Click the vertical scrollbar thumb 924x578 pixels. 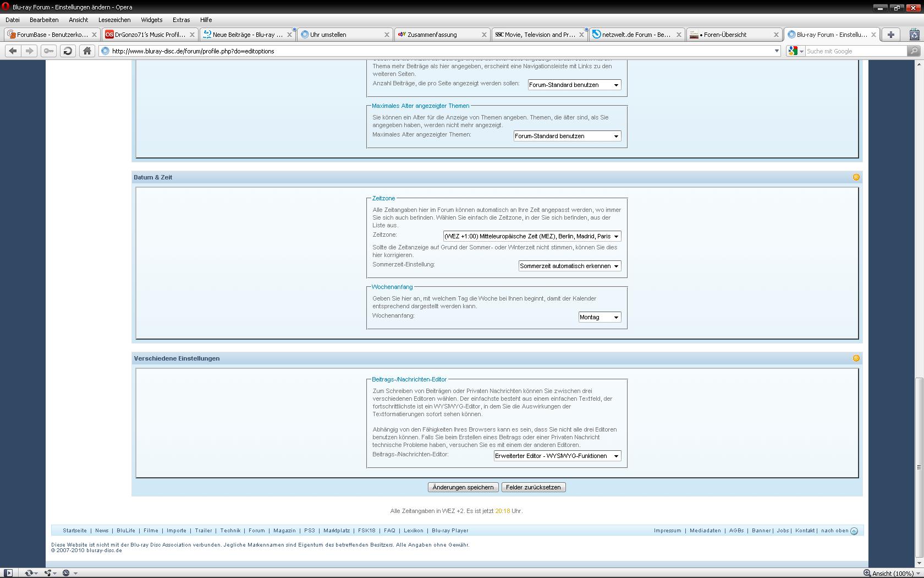coord(919,467)
